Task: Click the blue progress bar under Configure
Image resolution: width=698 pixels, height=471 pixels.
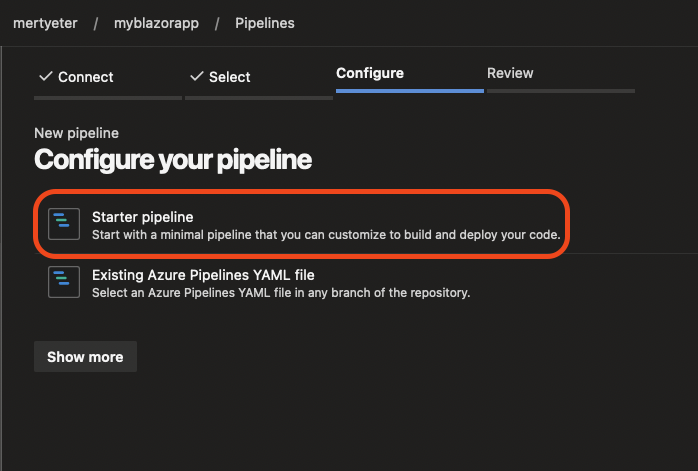Action: [410, 91]
